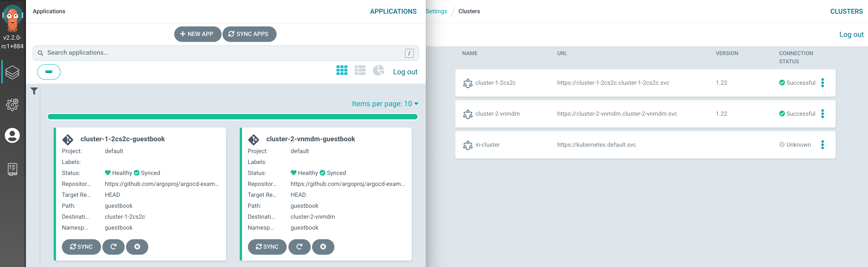Click the green health status bar

[232, 117]
